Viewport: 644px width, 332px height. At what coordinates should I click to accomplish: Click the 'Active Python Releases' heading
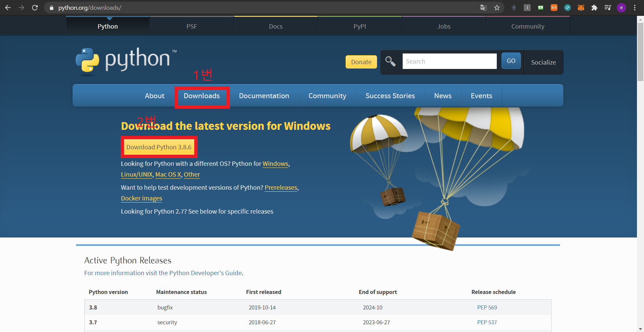point(128,260)
